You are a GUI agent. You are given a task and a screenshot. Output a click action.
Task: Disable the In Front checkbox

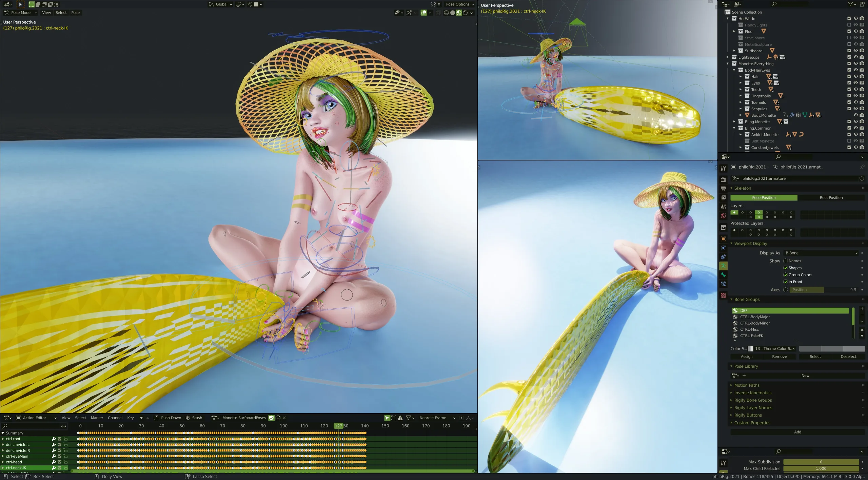(785, 282)
